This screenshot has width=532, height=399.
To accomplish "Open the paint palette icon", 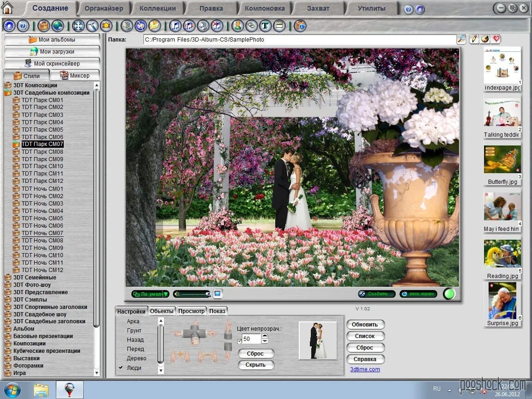I will pos(485,39).
